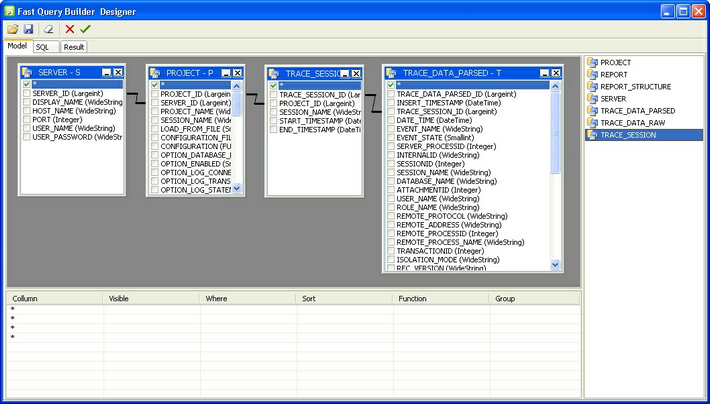
Task: Click the TRACE_DATA_PARSED table scroll up arrow
Action: coord(556,86)
